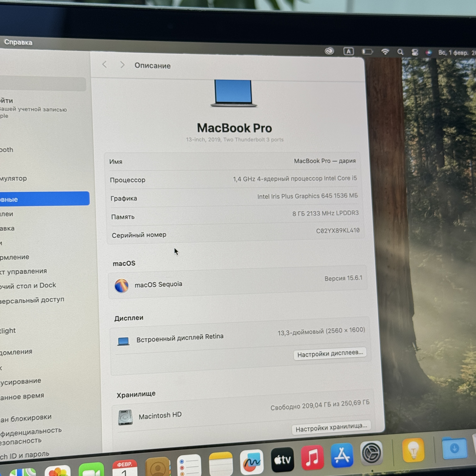The image size is (476, 476).
Task: Check battery status in the menu bar
Action: [x=367, y=52]
